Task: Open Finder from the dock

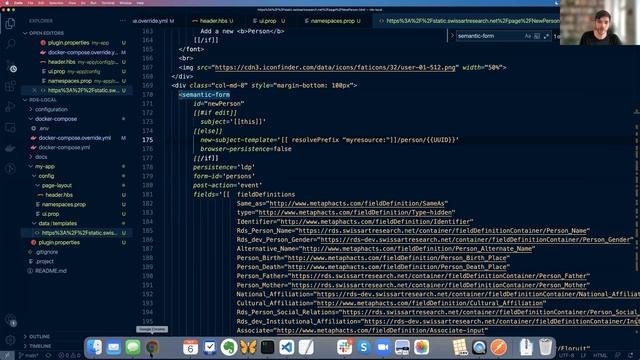Action: point(95,347)
